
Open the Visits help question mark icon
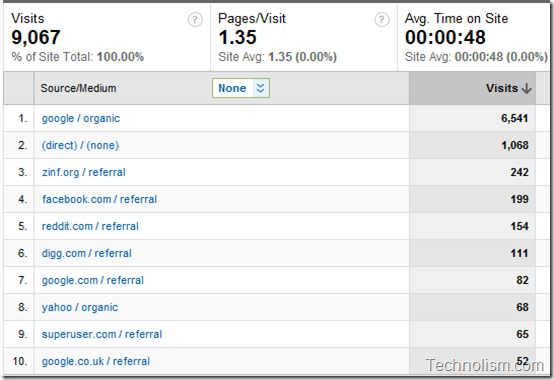(x=195, y=20)
